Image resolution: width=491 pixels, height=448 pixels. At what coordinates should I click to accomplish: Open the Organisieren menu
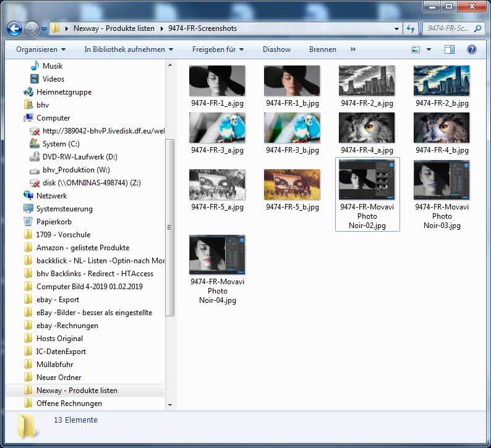[x=41, y=49]
